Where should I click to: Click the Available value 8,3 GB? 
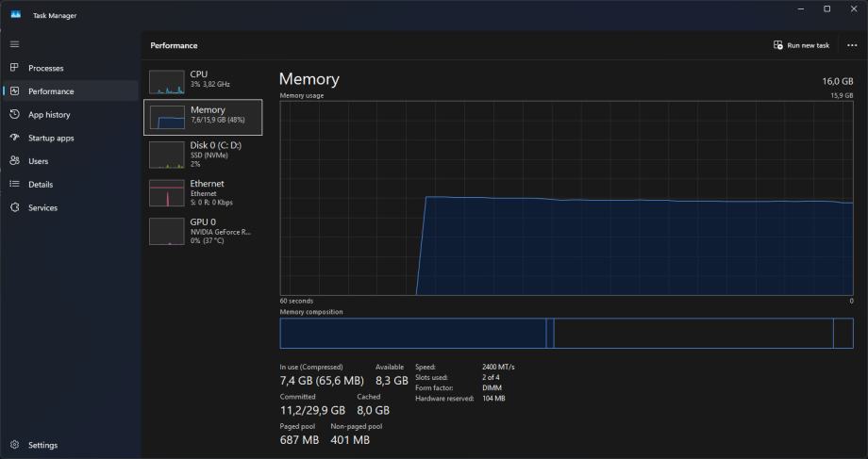click(392, 381)
